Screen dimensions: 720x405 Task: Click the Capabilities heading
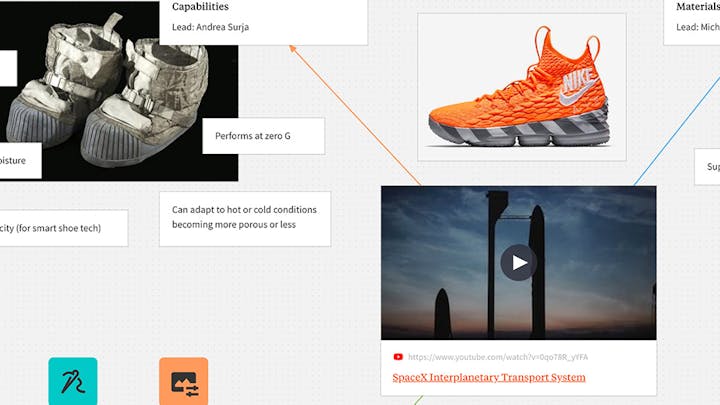point(200,6)
